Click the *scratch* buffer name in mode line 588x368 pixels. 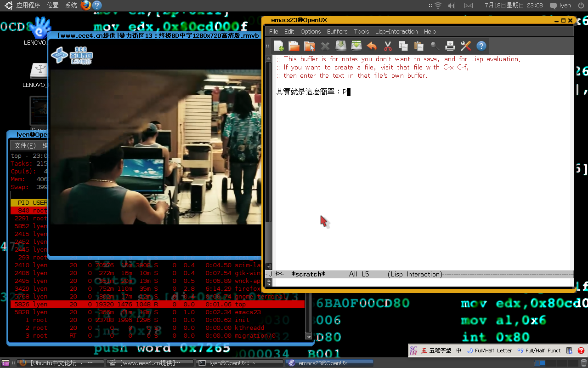[308, 274]
